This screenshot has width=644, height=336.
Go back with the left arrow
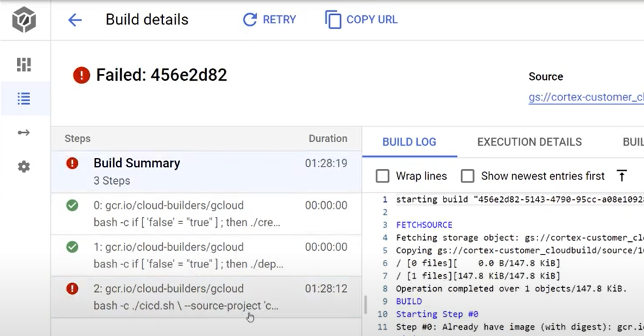click(x=75, y=20)
